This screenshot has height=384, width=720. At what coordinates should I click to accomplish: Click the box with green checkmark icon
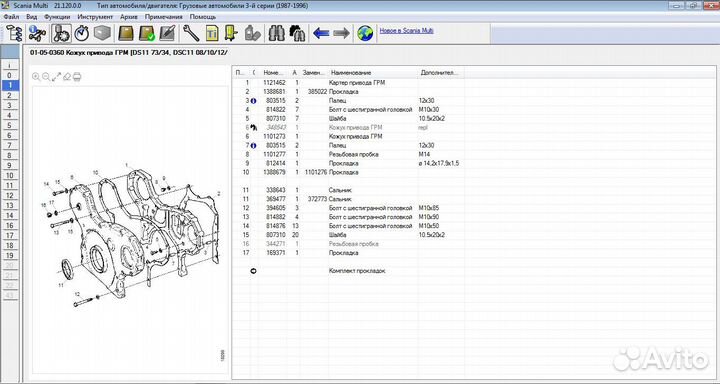(147, 33)
